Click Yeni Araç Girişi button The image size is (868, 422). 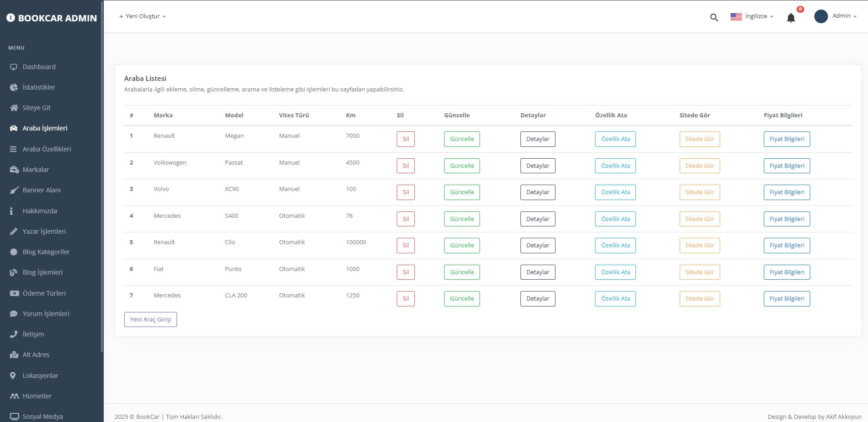point(150,319)
